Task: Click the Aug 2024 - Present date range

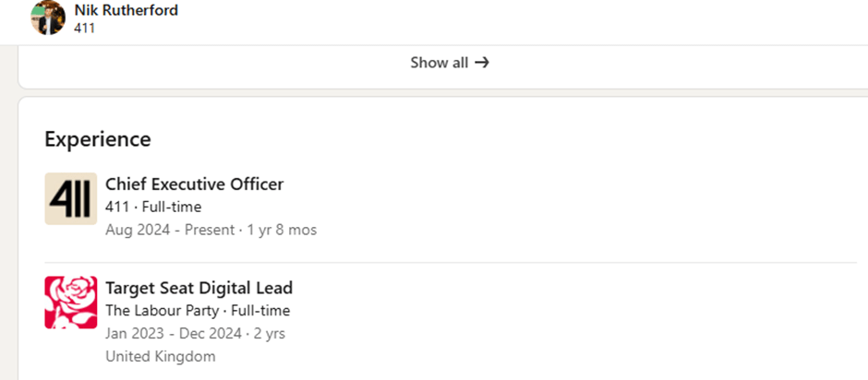Action: click(x=170, y=230)
